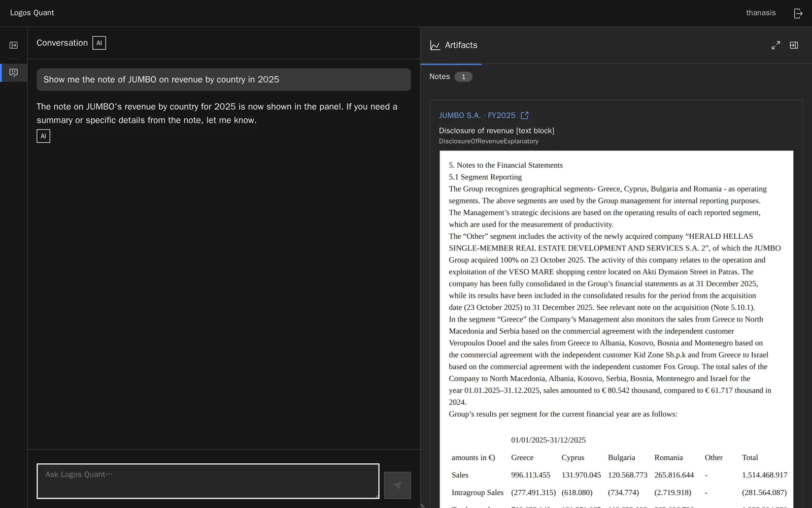
Task: Click the textarea resize handle corner
Action: [376, 495]
